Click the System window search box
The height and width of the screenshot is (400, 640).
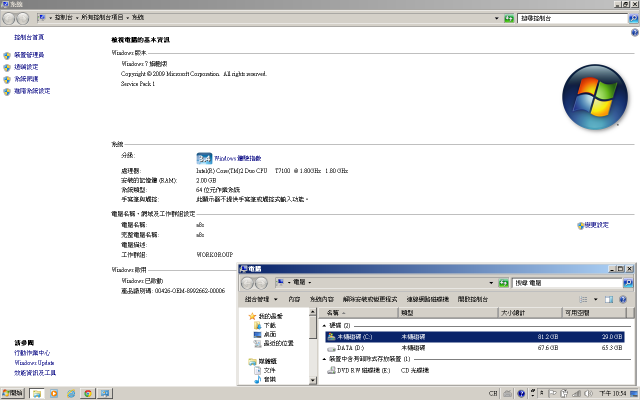coord(573,18)
